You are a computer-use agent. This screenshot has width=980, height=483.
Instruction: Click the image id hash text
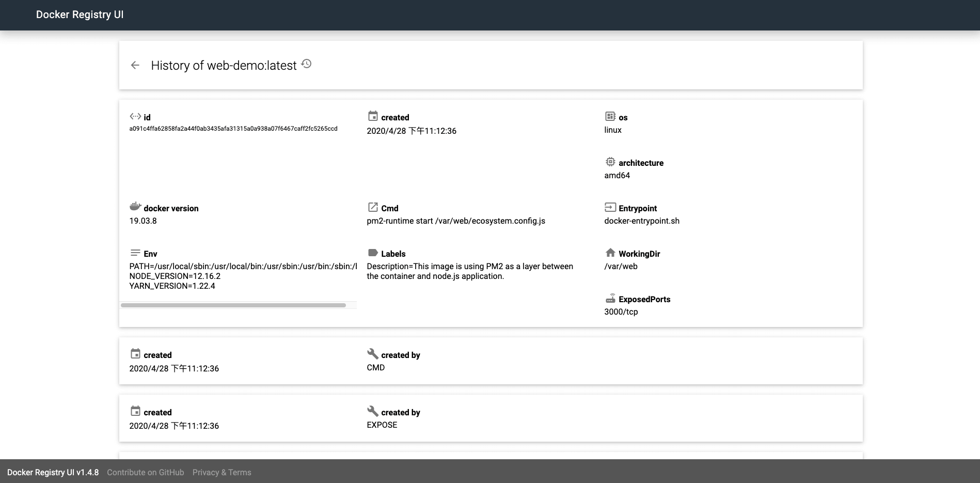(233, 129)
